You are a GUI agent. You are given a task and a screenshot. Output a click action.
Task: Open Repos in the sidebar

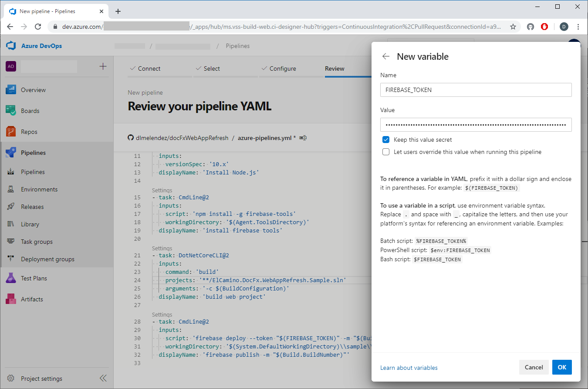(x=29, y=132)
